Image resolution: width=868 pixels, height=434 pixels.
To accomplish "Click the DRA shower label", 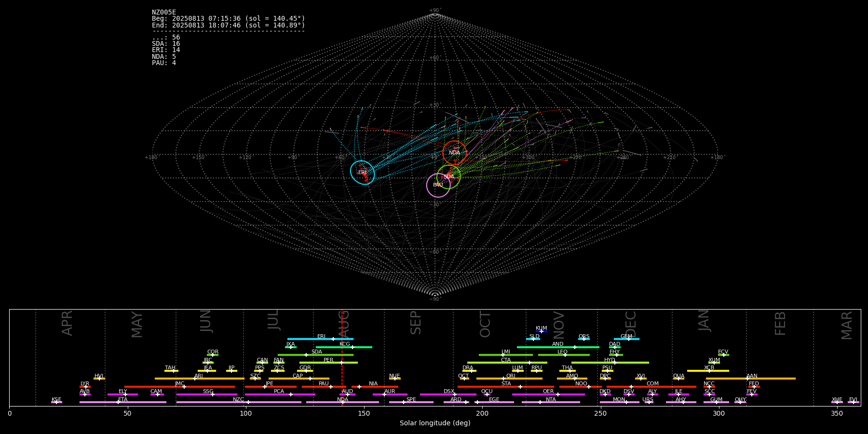I will (468, 368).
